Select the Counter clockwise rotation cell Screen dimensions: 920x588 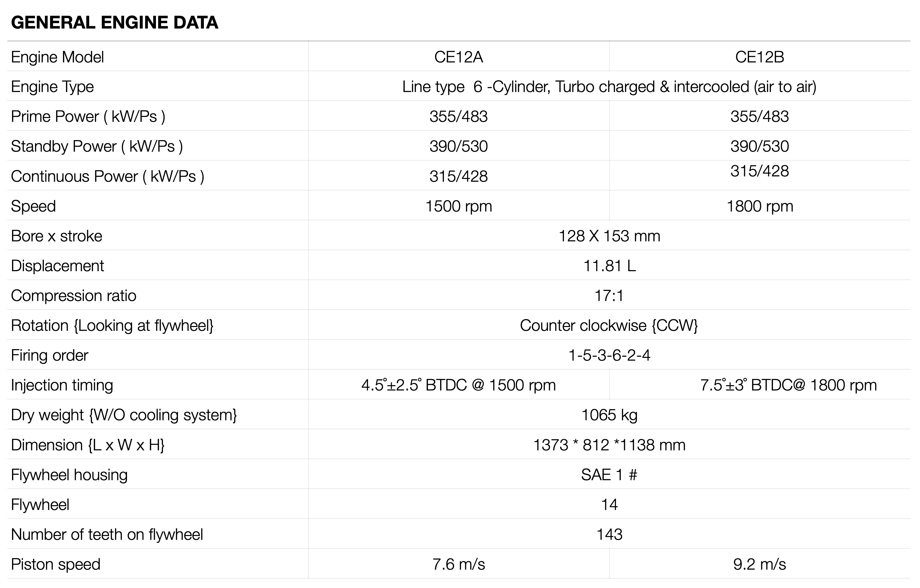[x=609, y=325]
